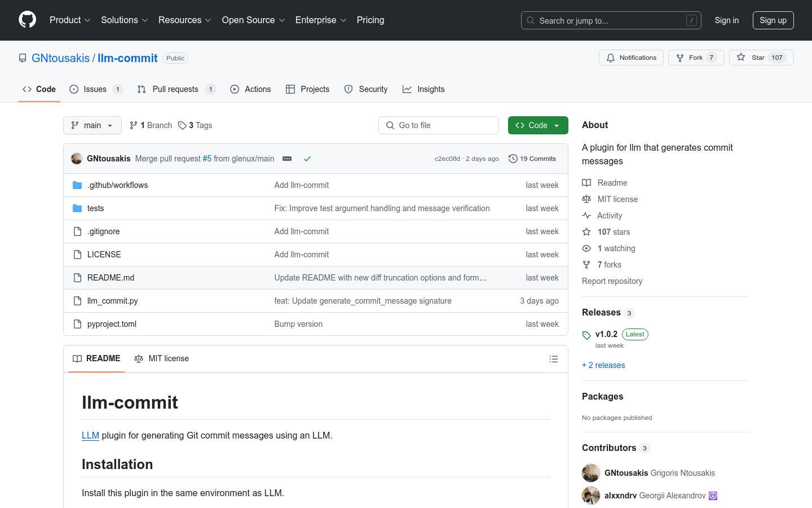
Task: Open the README book icon in About
Action: (x=586, y=182)
